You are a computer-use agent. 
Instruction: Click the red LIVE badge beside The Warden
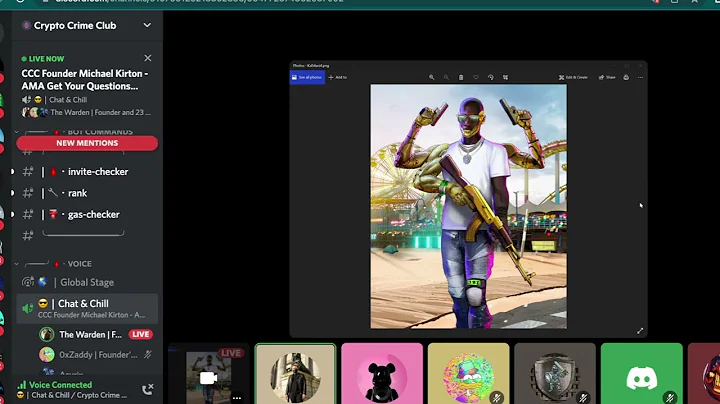[141, 334]
